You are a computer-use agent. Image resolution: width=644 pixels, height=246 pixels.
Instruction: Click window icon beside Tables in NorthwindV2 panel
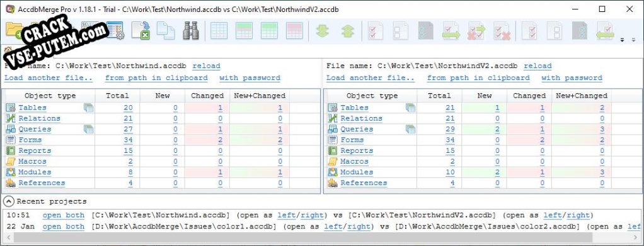[x=410, y=108]
